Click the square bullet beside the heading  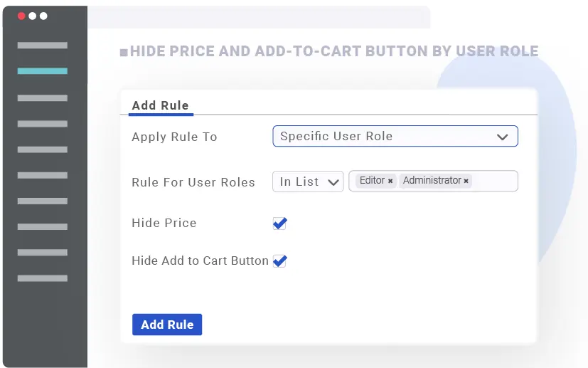point(124,52)
